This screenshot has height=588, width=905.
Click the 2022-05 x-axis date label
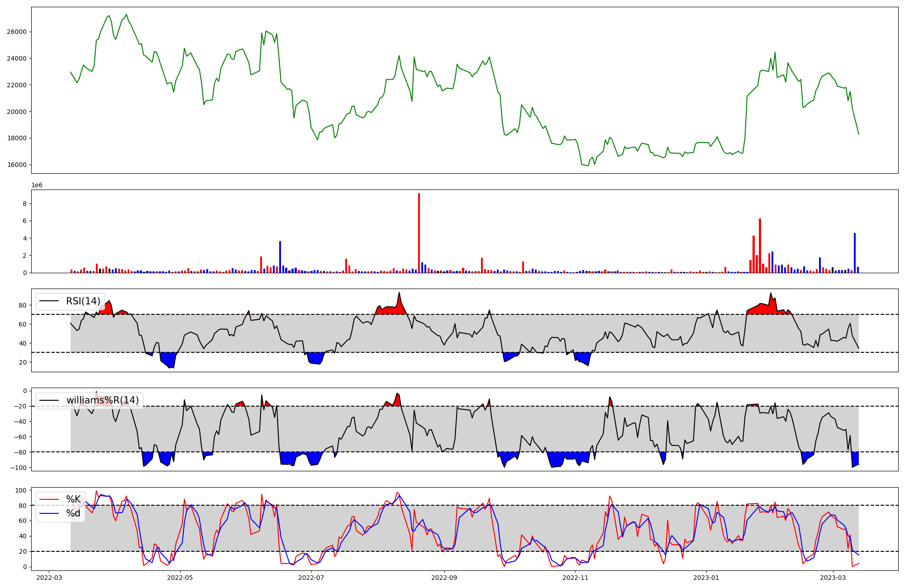click(180, 578)
